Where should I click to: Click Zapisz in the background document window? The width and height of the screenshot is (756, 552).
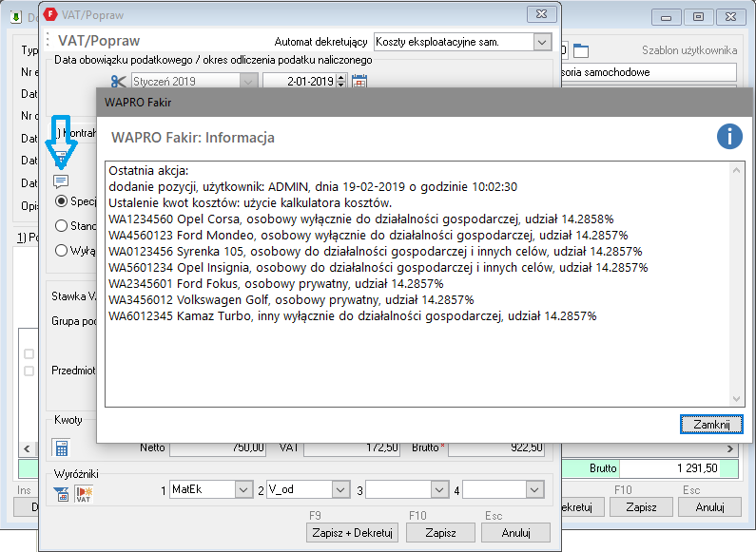[641, 507]
